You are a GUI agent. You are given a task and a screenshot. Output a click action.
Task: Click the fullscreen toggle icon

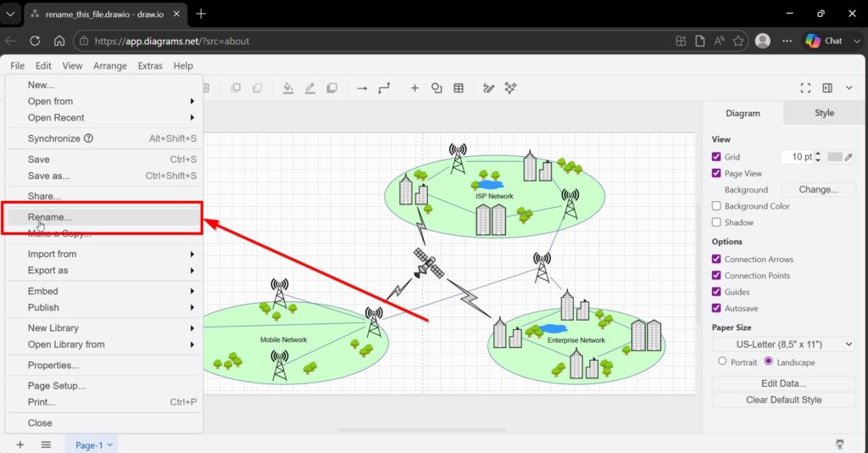(x=805, y=88)
